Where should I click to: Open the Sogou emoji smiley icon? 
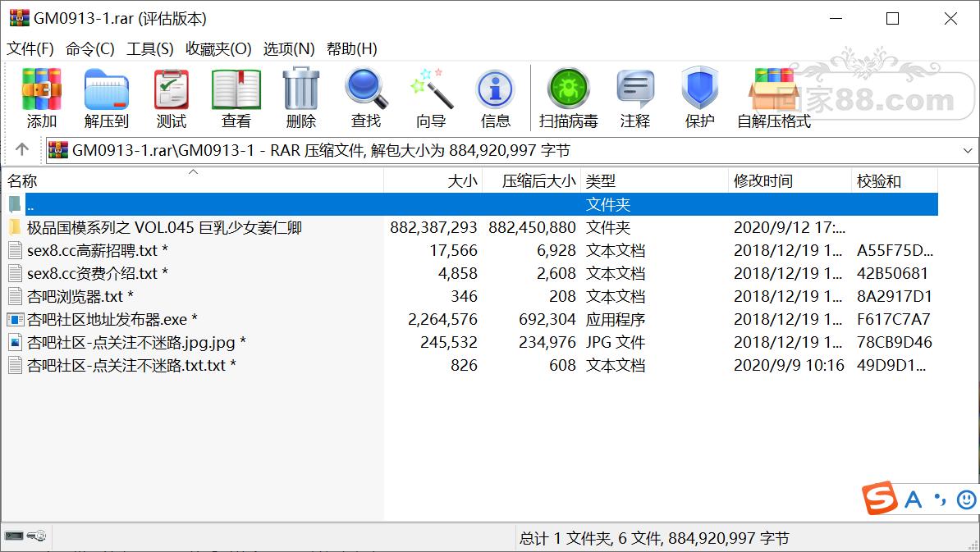coord(967,499)
